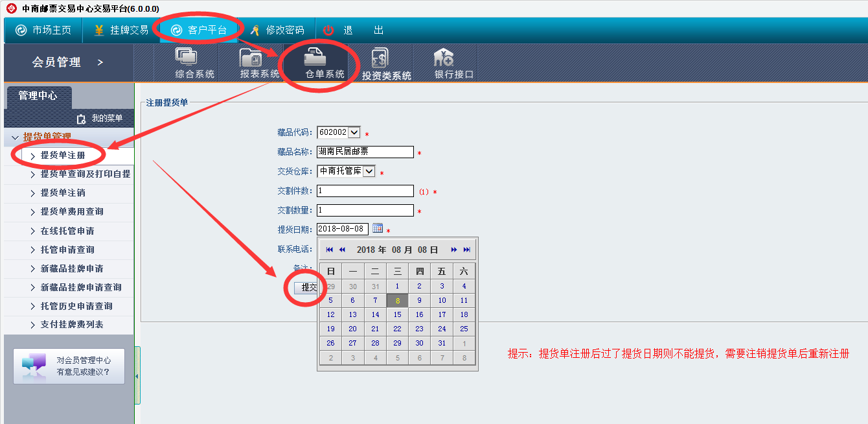Click into the 交割数量 input field

365,210
